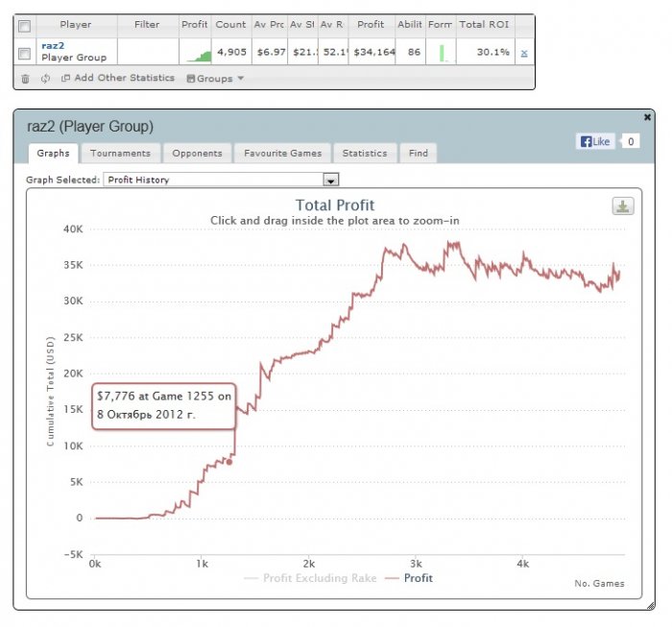Click the Facebook Like button
Viewport: 672px width, 627px height.
pyautogui.click(x=595, y=141)
